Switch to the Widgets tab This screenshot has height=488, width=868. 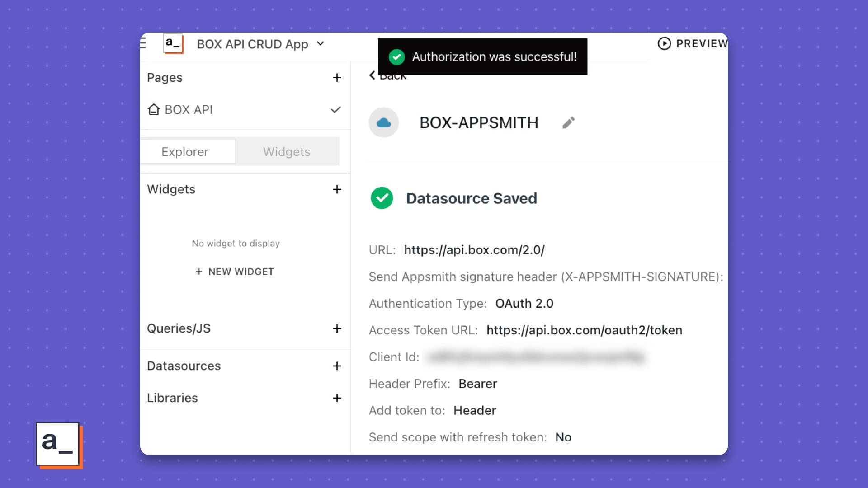coord(287,152)
